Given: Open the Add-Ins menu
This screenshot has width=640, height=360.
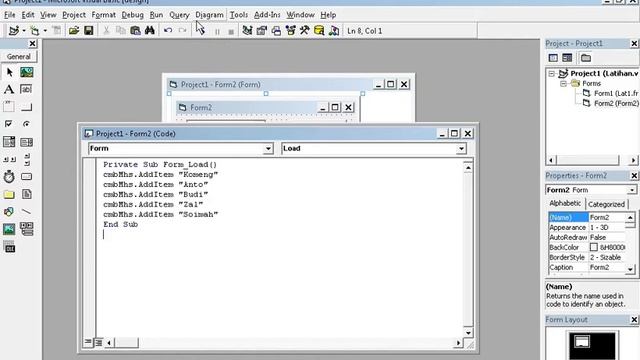Looking at the screenshot, I should (267, 15).
